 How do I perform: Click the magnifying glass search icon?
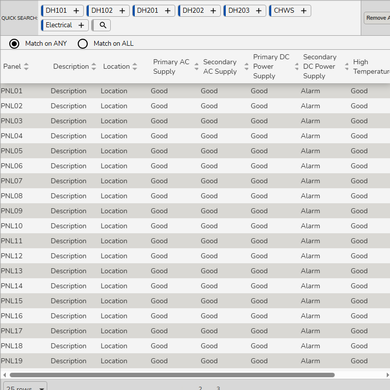click(x=103, y=25)
